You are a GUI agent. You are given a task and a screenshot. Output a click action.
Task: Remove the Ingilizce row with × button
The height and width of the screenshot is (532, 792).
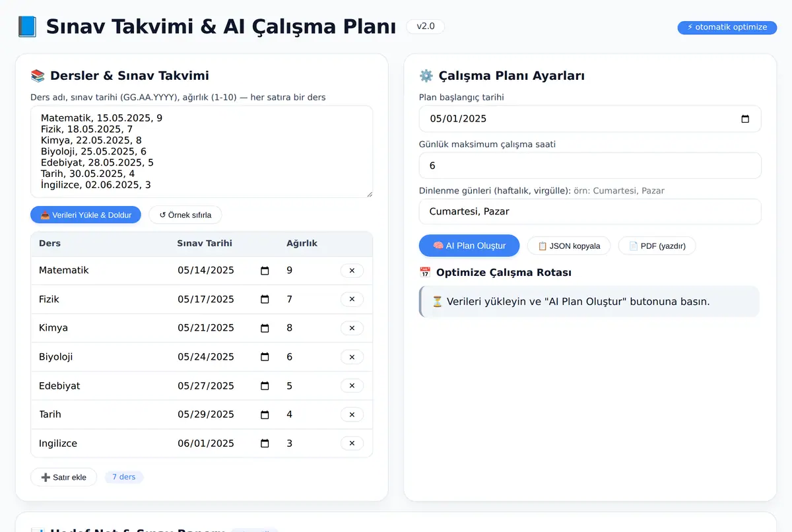[x=352, y=444]
